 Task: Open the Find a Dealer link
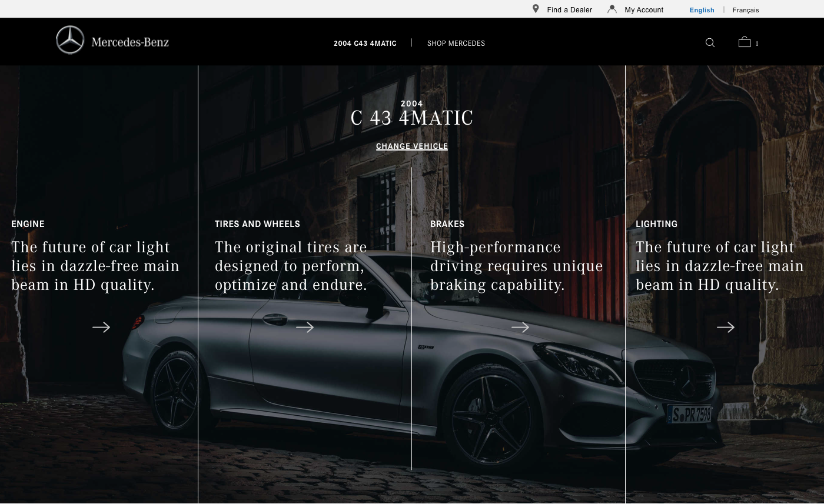click(x=569, y=10)
